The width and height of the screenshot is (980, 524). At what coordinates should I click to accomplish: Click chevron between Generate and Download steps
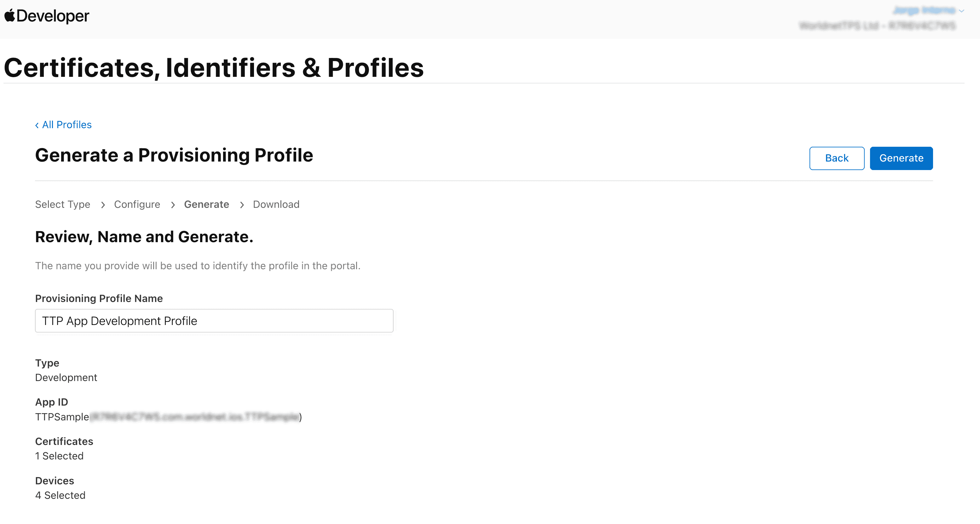(x=242, y=205)
